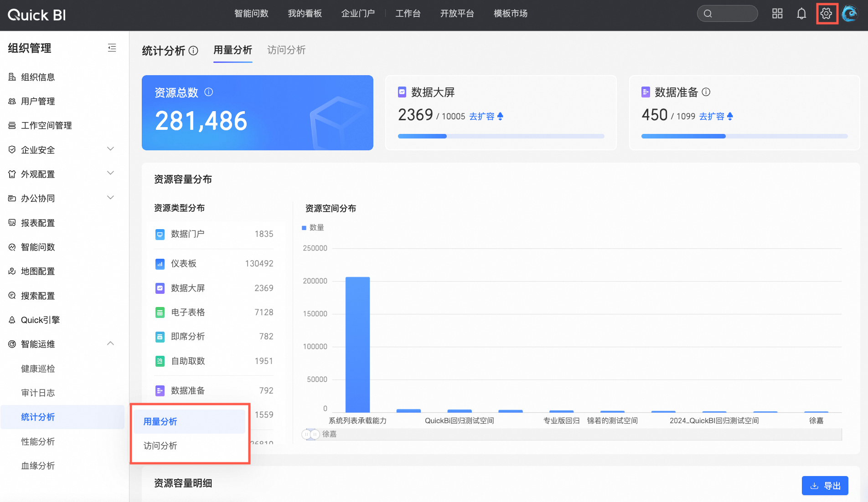Screen dimensions: 868x502
Task: Click the info icon beside 数据准备
Action: [x=706, y=92]
